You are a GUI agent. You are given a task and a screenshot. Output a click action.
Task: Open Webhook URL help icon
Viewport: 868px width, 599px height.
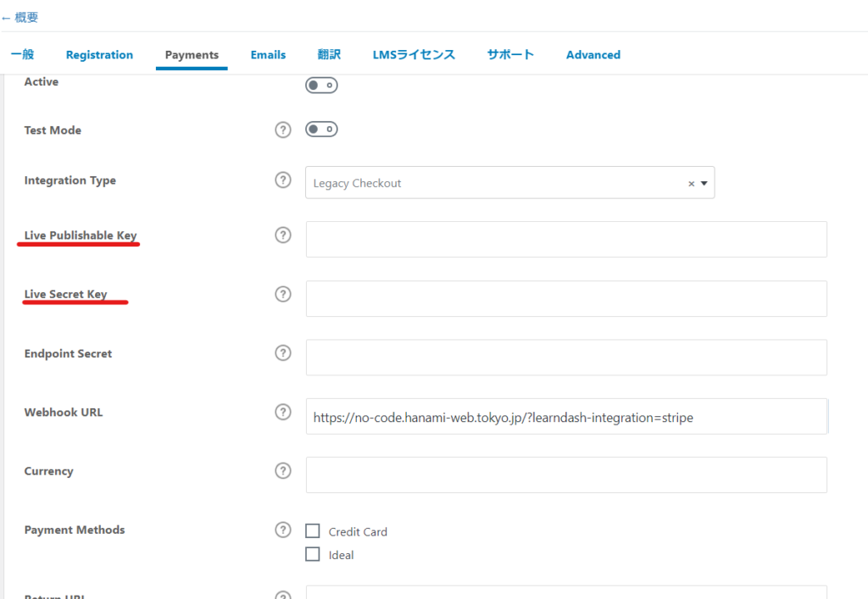pos(283,412)
